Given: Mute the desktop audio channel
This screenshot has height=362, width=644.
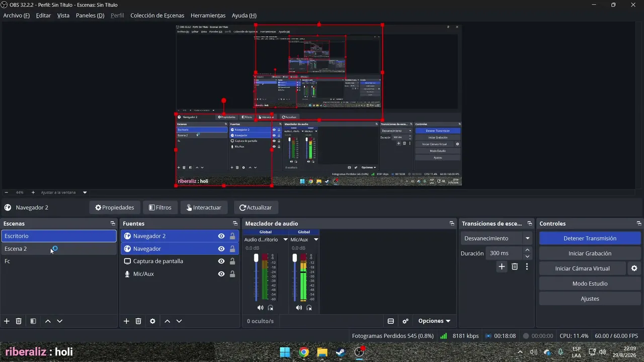Looking at the screenshot, I should (x=260, y=308).
